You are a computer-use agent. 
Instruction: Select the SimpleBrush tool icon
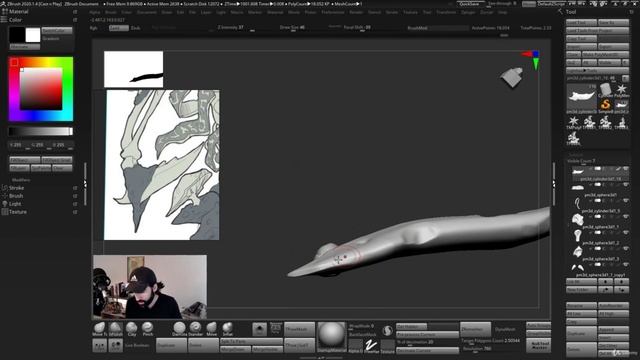click(606, 106)
